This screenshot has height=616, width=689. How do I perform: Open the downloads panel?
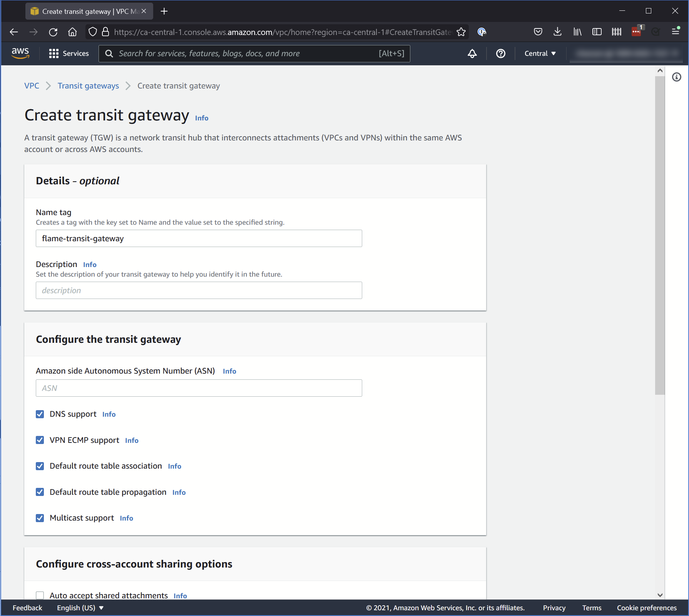(557, 32)
